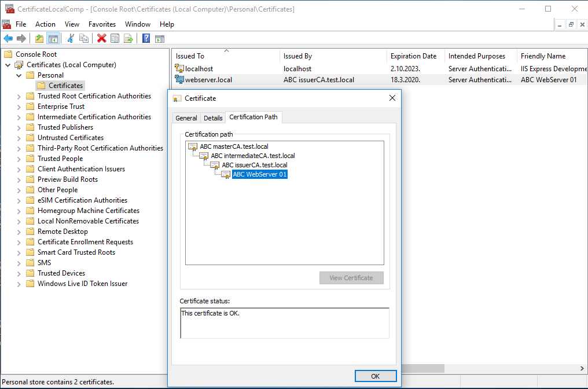Screen dimensions: 588x389
Task: Click the Console Root folder icon
Action: (8, 54)
